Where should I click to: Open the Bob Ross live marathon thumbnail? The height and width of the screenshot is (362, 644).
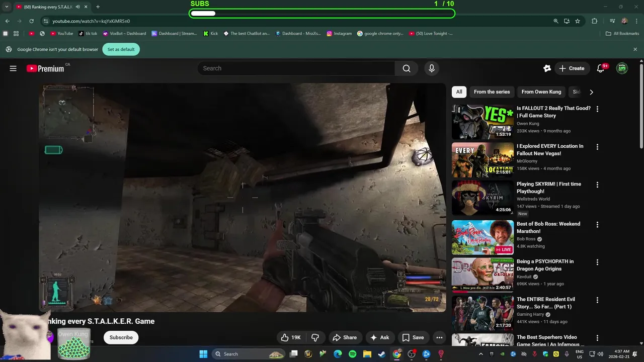(x=482, y=237)
